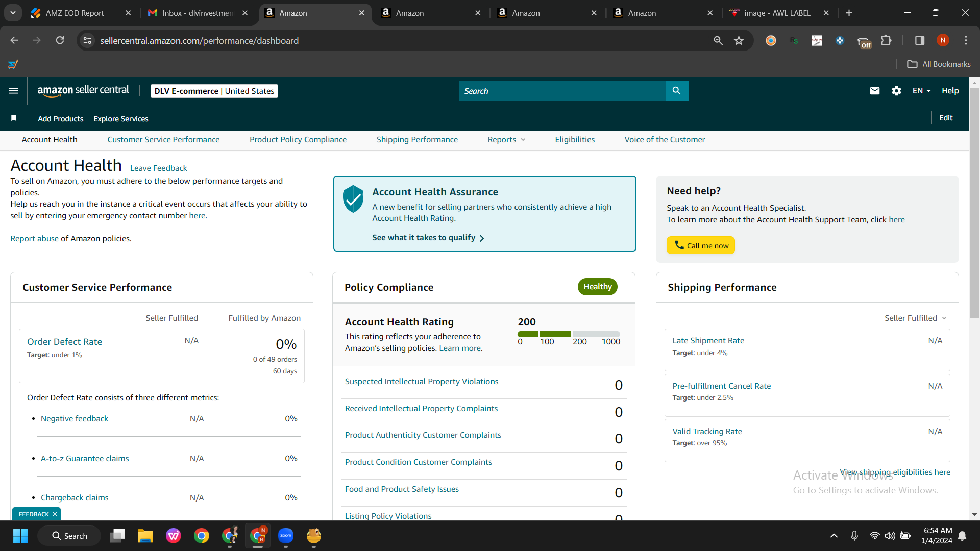The height and width of the screenshot is (551, 980).
Task: Open Chrome three-dot menu
Action: point(966,40)
